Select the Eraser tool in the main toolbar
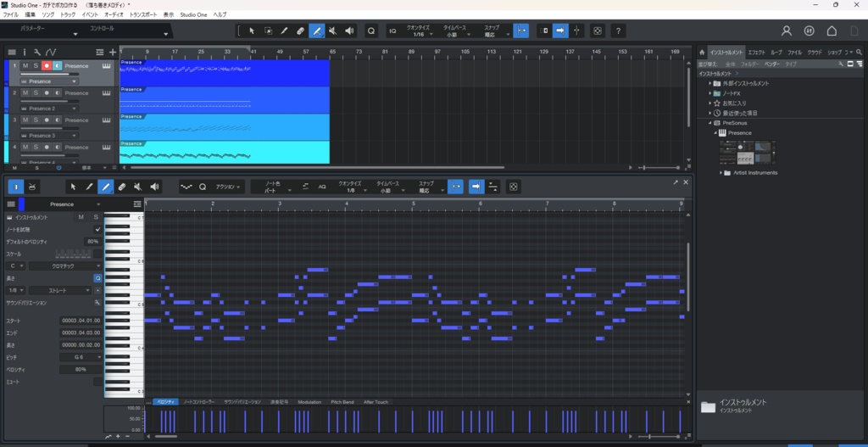This screenshot has width=868, height=447. coord(301,31)
